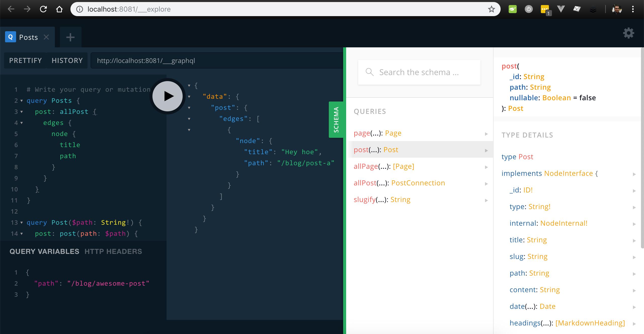Edit the GraphQL endpoint URL field
The width and height of the screenshot is (644, 334).
click(x=217, y=60)
